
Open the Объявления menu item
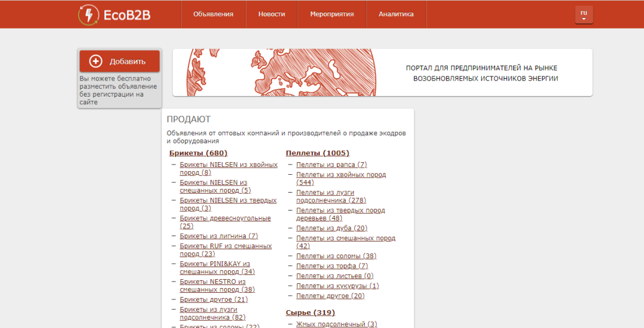(x=213, y=14)
